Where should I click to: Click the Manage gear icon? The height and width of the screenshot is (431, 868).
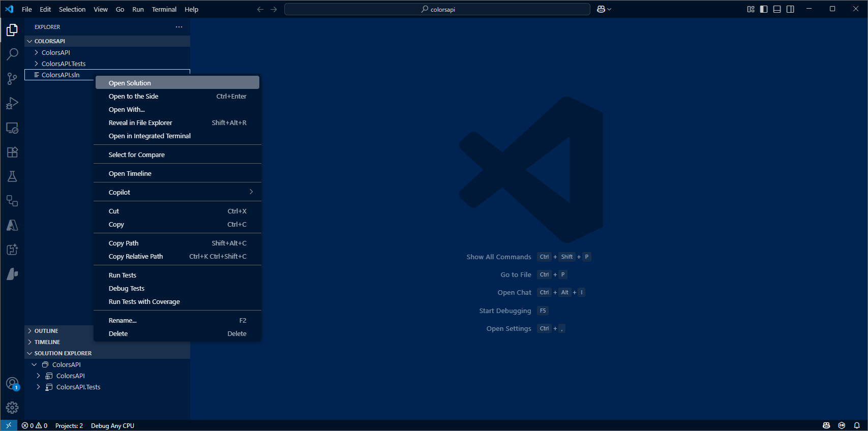pyautogui.click(x=12, y=408)
